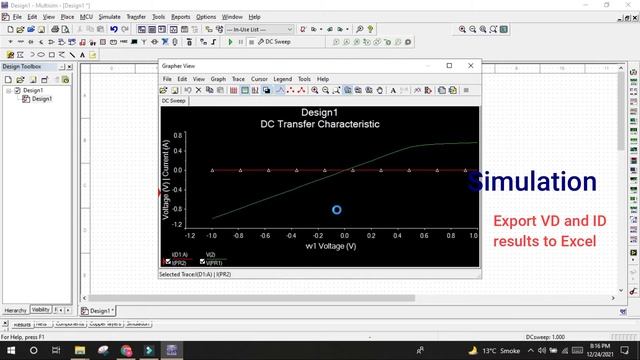Toggle show lines and symbols icon in Grapher toolbar
The width and height of the screenshot is (640, 360).
pos(302,90)
